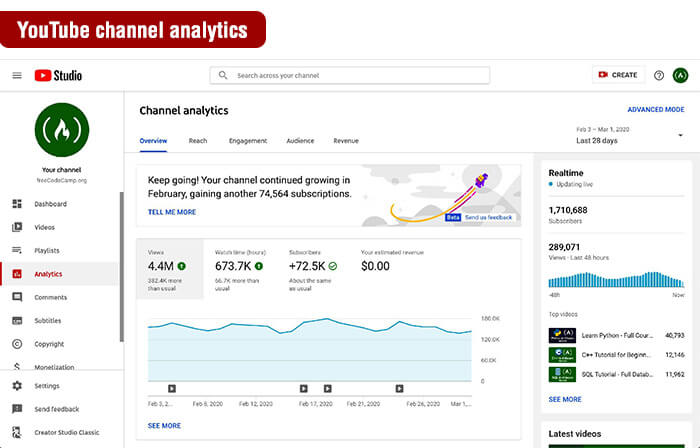Select the Watch time (hours) metric card
700x448 pixels.
(x=241, y=269)
